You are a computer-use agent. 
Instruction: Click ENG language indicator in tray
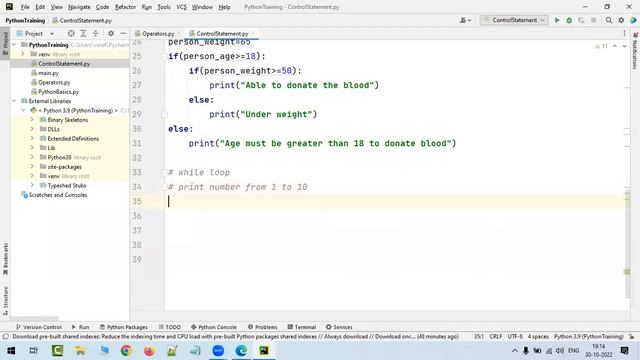573,351
